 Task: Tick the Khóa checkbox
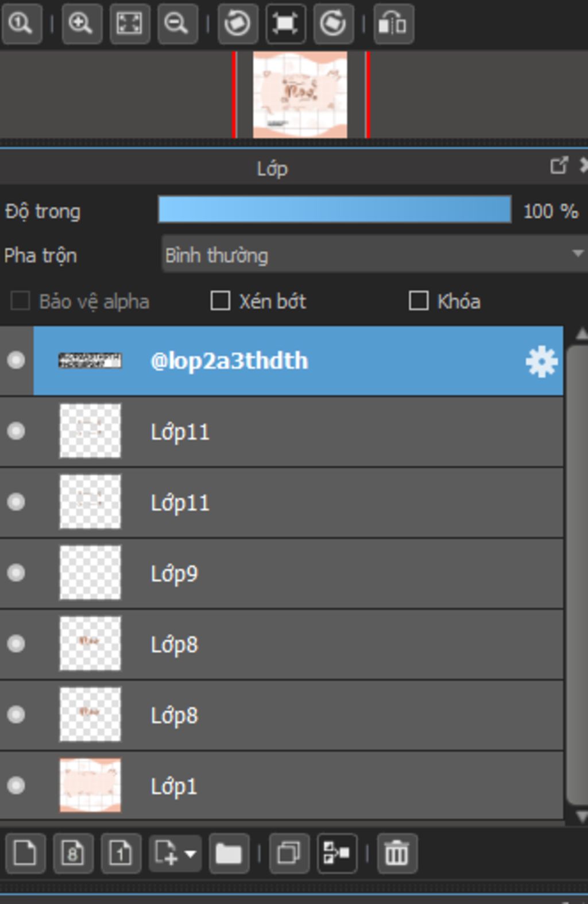coord(419,301)
